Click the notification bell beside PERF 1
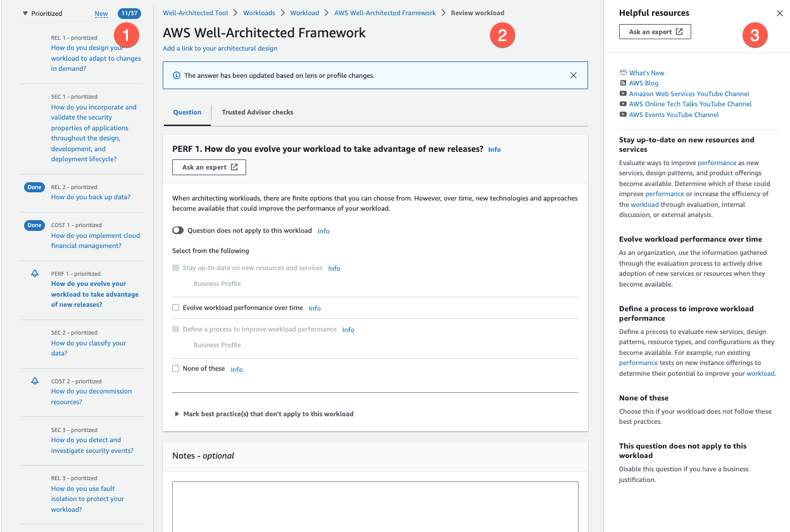790x532 pixels. [35, 273]
